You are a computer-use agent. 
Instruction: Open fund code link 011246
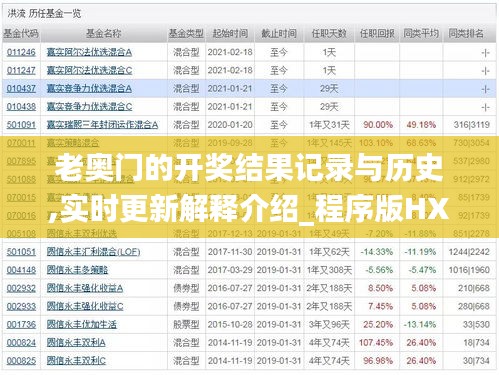(x=21, y=52)
